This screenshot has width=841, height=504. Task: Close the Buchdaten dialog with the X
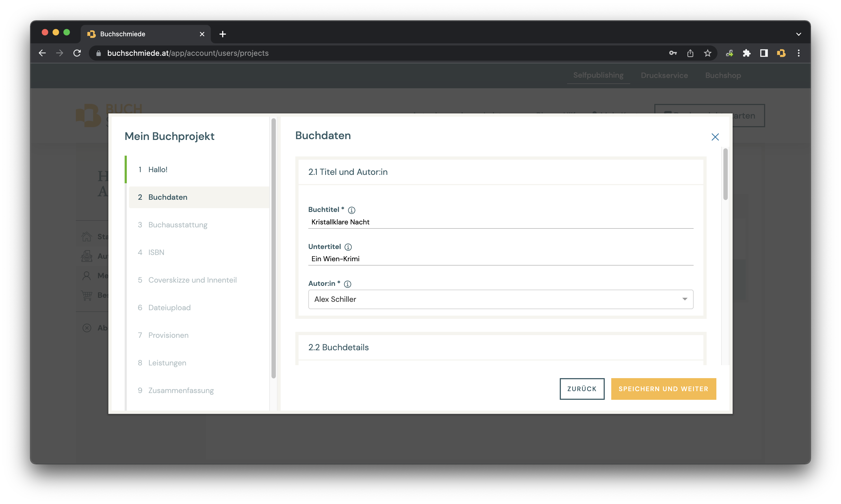(715, 137)
